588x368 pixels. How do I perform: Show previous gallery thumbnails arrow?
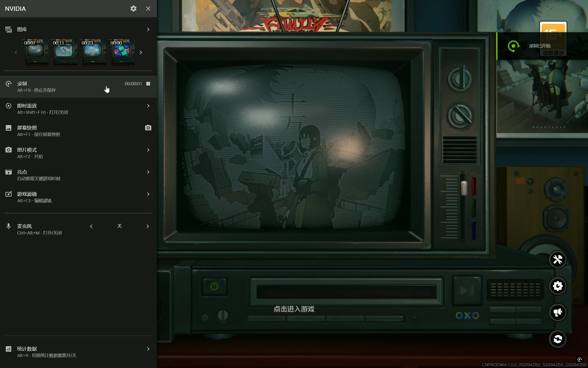[16, 52]
